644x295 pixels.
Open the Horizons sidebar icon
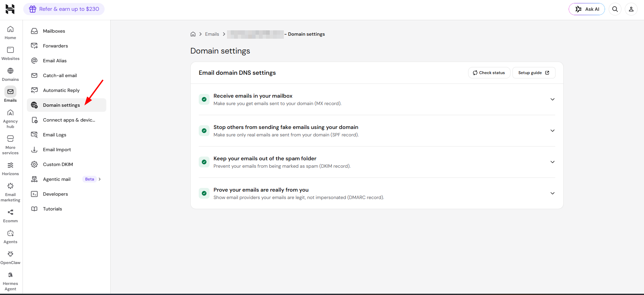point(10,165)
